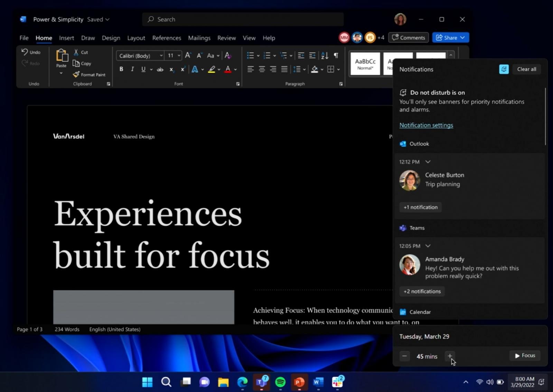Expand the 12:12 PM Outlook notification chevron

(428, 162)
